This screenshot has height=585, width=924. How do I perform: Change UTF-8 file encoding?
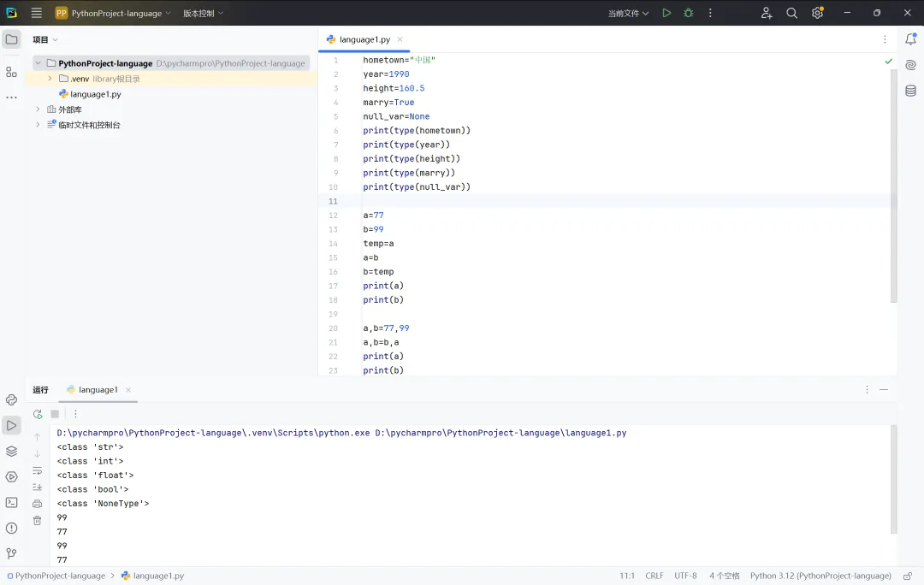point(685,576)
